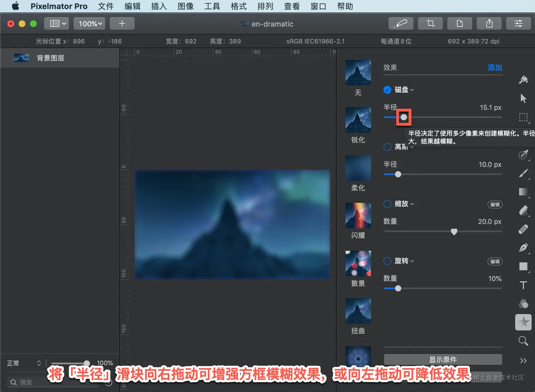Click 编辑 button for 缩放 effect
This screenshot has width=535, height=392.
tap(495, 204)
